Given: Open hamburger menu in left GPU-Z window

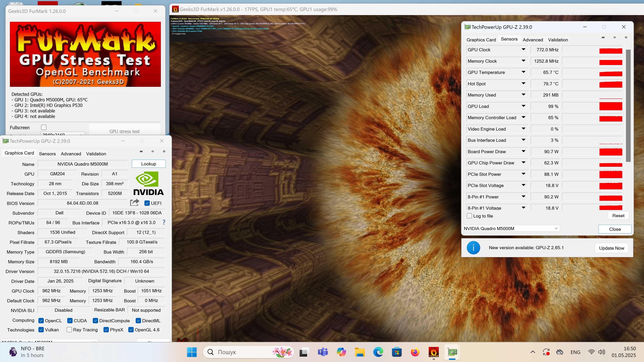Looking at the screenshot, I should pyautogui.click(x=164, y=151).
